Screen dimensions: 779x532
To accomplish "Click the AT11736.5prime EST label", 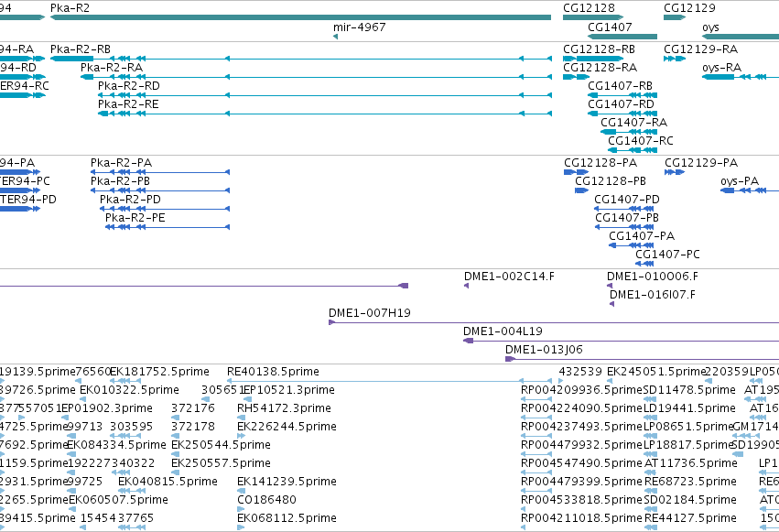I will (690, 464).
